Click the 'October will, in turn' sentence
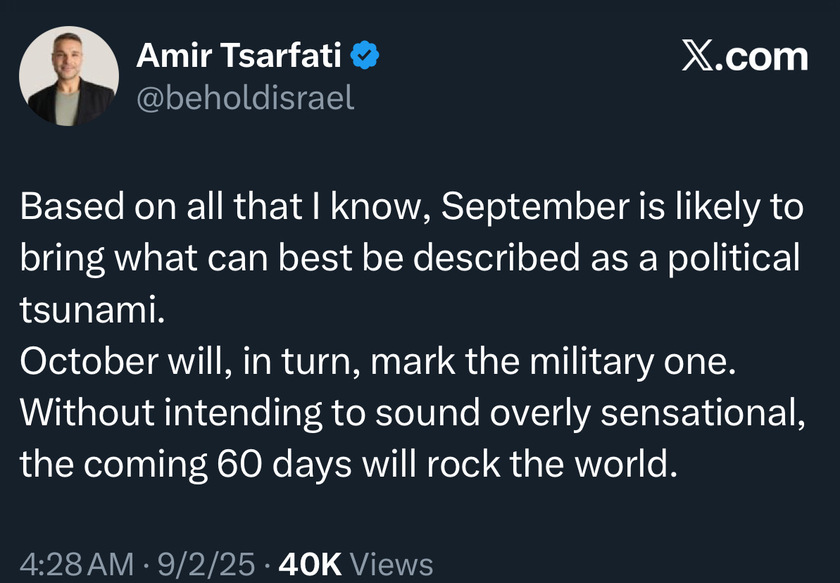 [x=190, y=361]
